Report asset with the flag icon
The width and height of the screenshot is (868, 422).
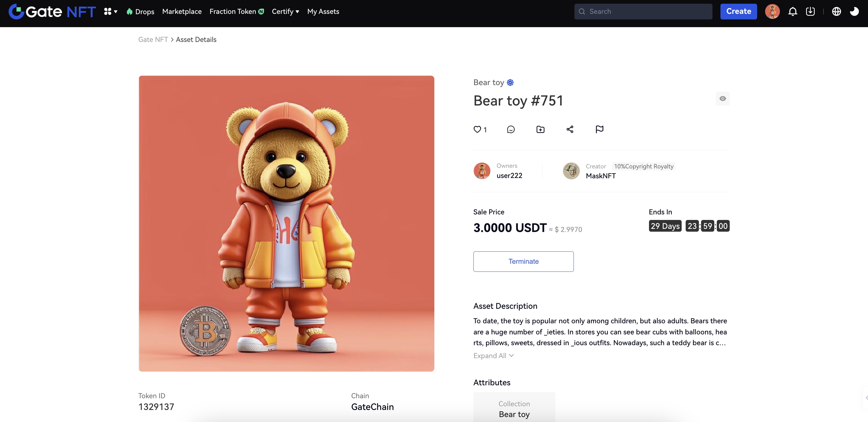point(599,129)
